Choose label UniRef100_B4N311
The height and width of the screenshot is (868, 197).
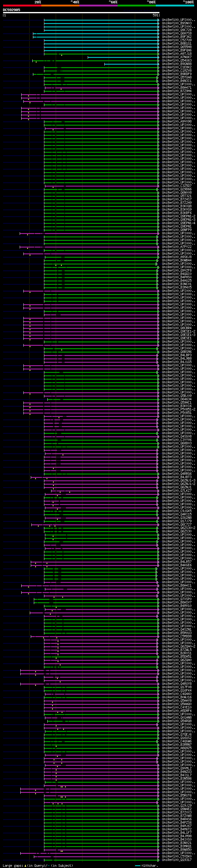177,81
